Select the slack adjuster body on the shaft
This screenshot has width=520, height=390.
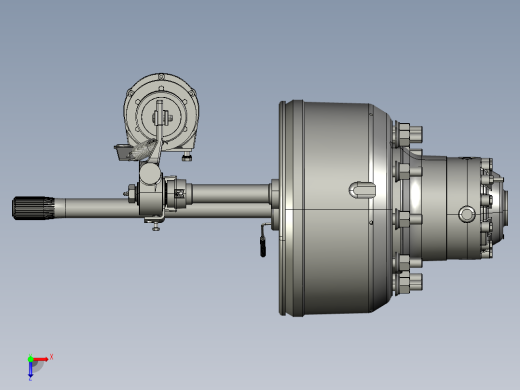pyautogui.click(x=151, y=190)
